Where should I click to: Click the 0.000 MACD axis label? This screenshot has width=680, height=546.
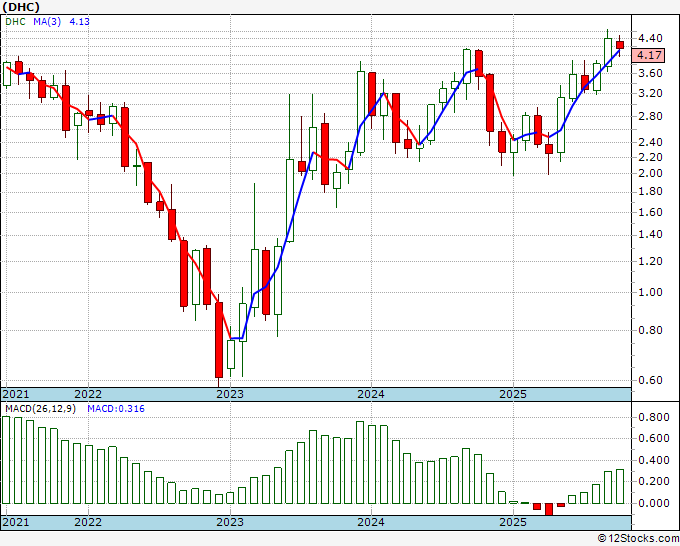point(654,503)
